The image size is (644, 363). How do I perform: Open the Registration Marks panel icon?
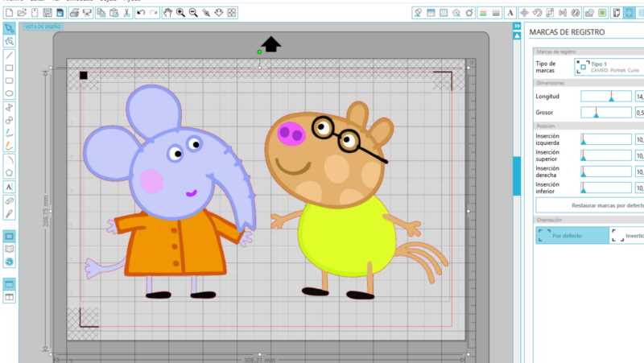coord(630,13)
